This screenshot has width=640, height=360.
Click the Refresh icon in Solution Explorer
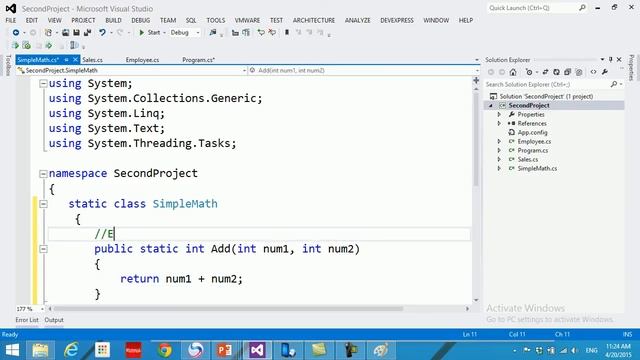pos(556,72)
